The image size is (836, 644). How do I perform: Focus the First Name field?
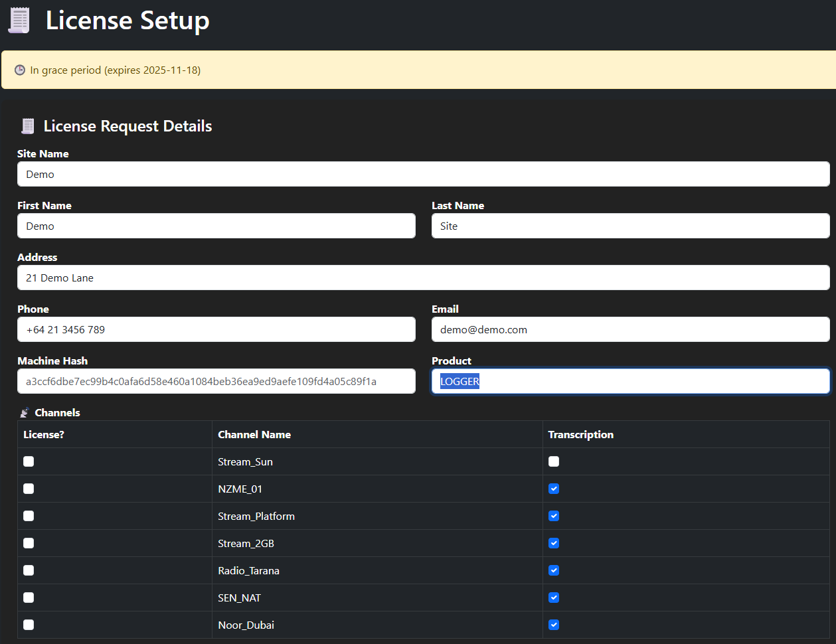coord(216,226)
